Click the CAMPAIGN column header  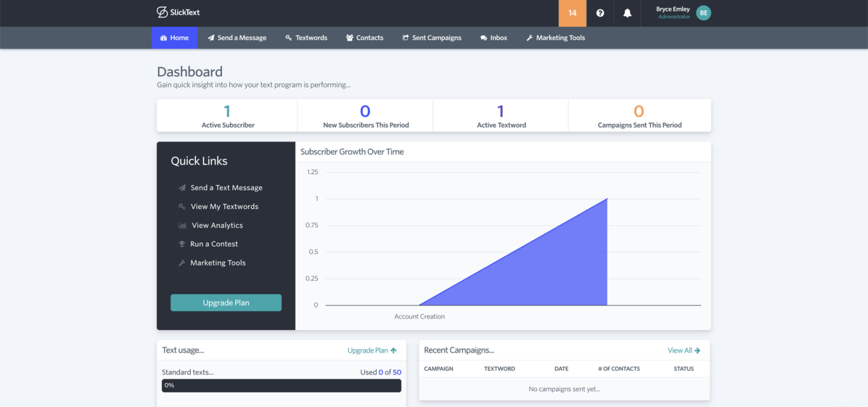pos(438,369)
